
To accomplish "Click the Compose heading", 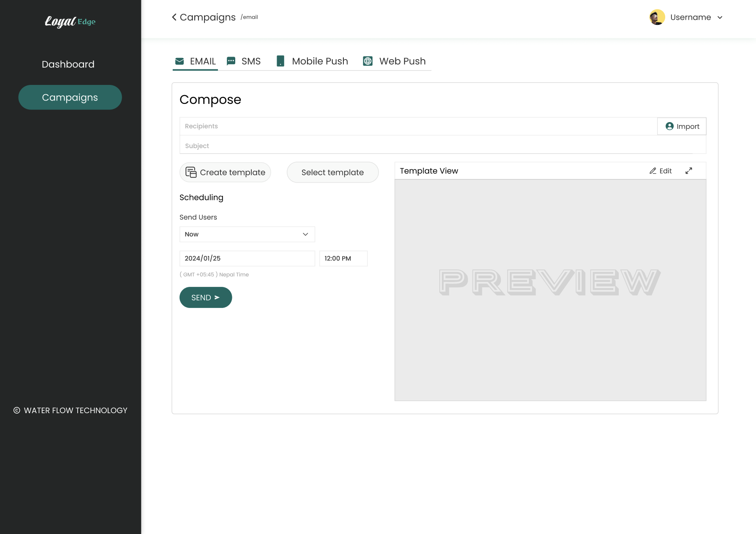I will point(210,100).
